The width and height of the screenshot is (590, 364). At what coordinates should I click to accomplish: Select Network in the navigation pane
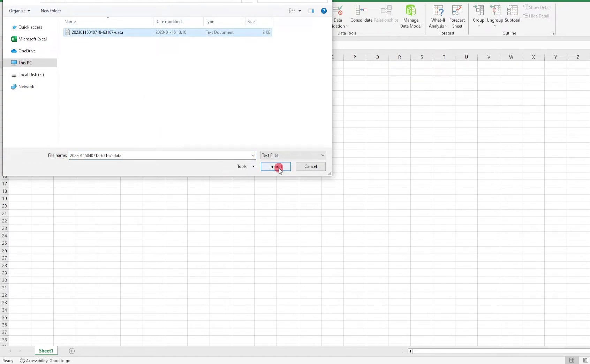[26, 86]
